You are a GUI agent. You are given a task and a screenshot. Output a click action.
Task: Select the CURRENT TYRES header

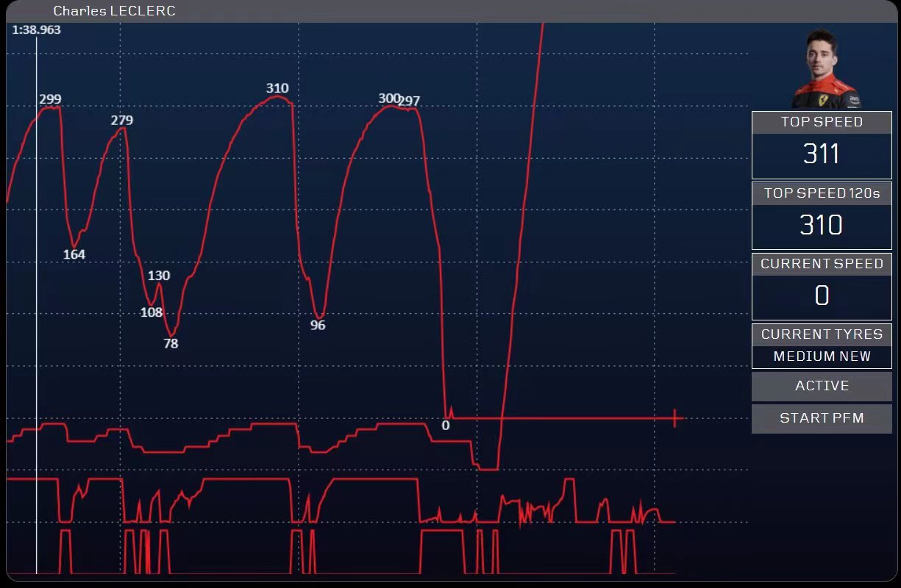[x=822, y=334]
